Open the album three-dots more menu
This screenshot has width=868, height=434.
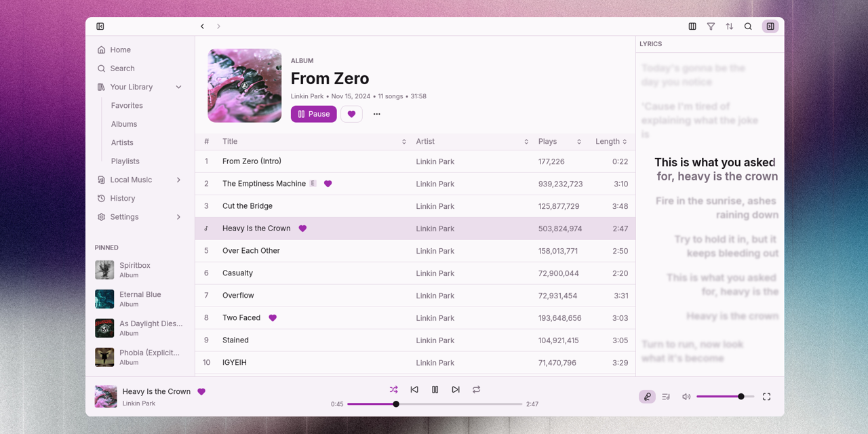coord(377,114)
